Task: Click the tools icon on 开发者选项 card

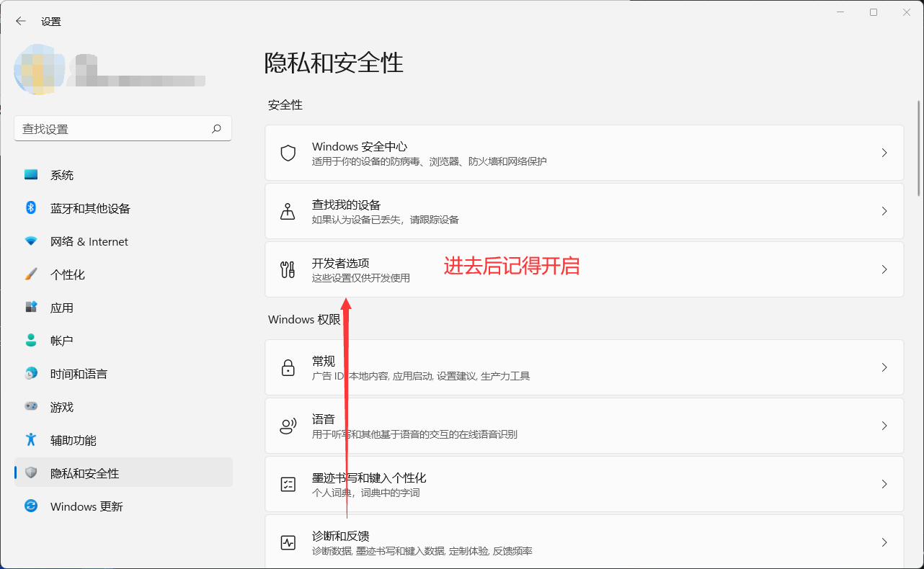Action: 288,269
